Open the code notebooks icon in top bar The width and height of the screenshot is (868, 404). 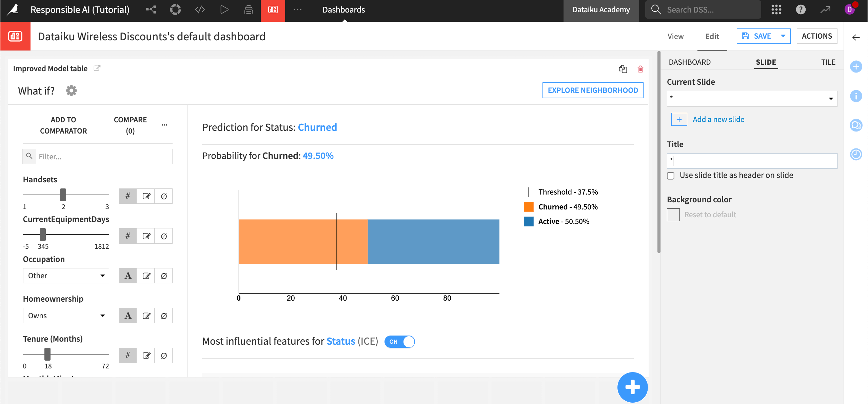coord(200,9)
